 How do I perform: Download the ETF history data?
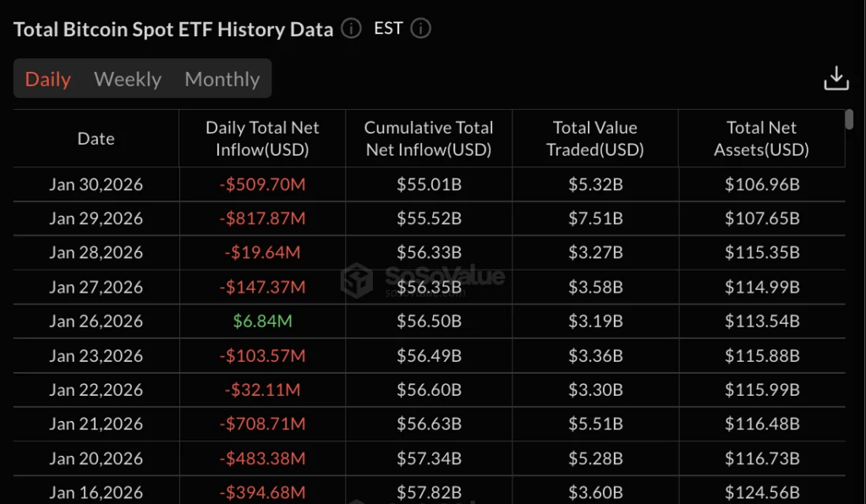coord(836,77)
